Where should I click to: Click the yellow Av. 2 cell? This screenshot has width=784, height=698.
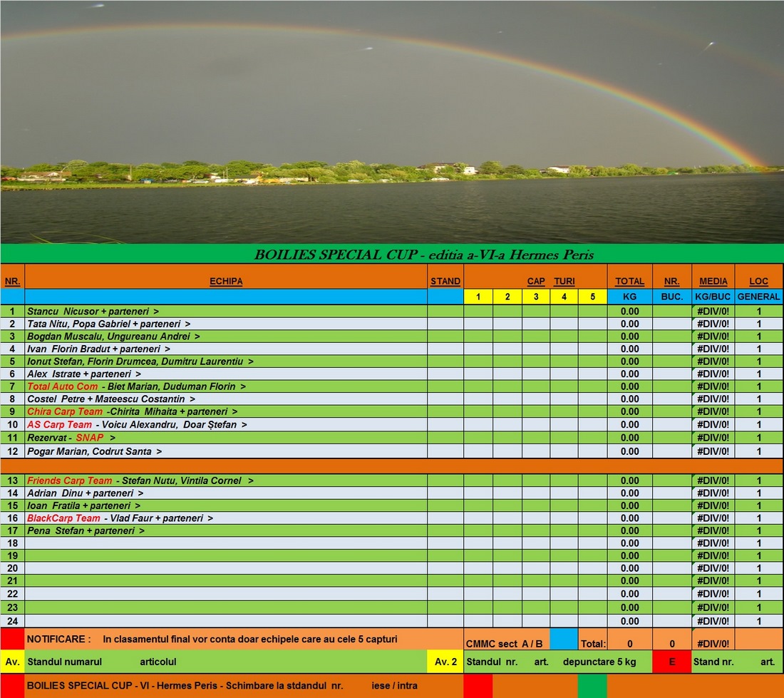point(445,662)
